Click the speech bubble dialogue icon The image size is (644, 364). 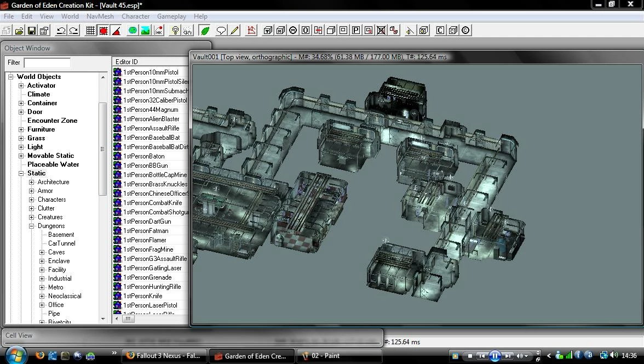click(221, 31)
